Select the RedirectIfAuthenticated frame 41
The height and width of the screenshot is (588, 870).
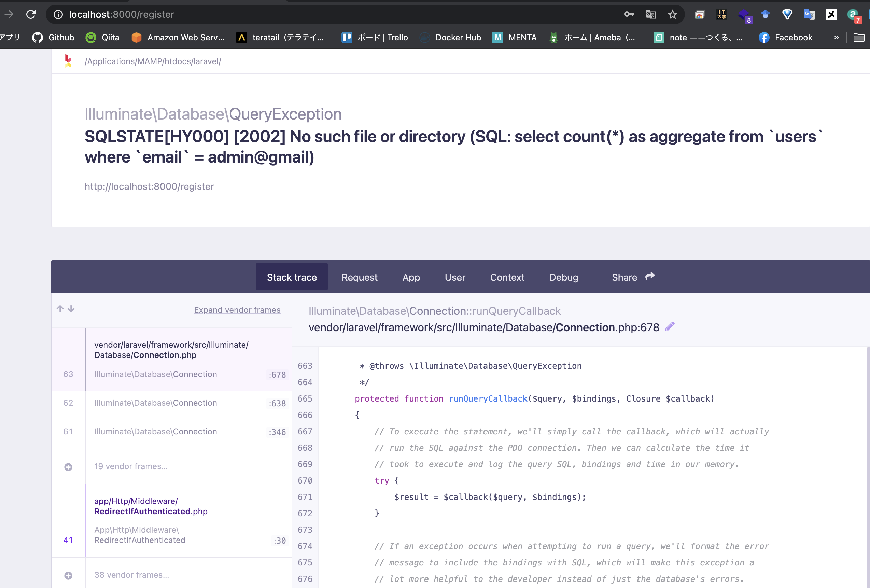pyautogui.click(x=172, y=521)
